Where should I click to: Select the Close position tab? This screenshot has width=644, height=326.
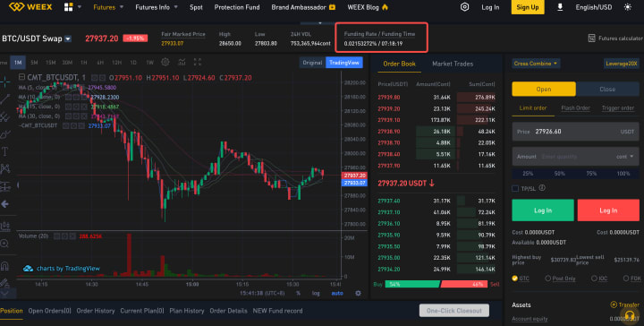coord(607,89)
